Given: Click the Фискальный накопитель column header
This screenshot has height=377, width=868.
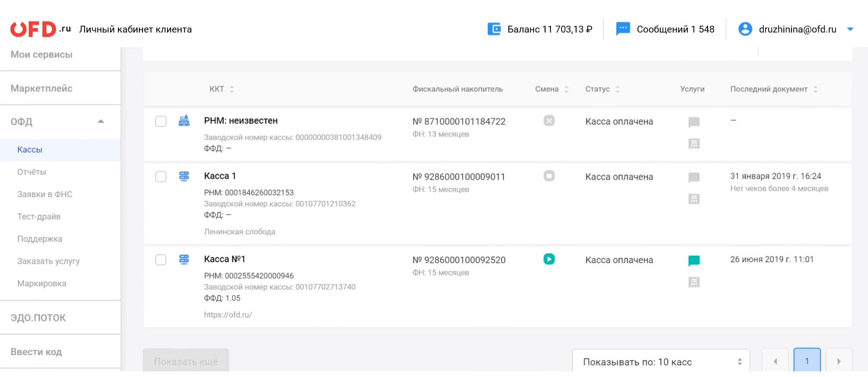Looking at the screenshot, I should click(458, 89).
